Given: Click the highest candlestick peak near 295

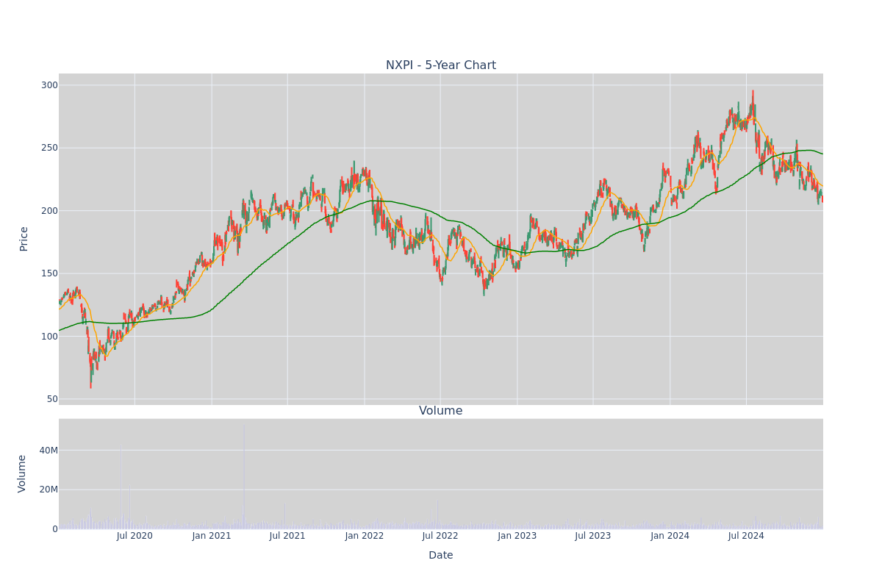Looking at the screenshot, I should click(753, 103).
